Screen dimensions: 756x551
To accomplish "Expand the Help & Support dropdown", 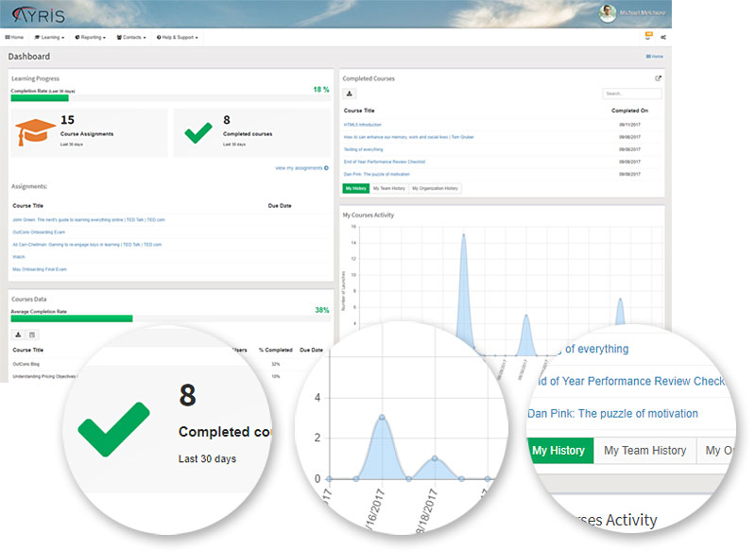I will click(177, 37).
